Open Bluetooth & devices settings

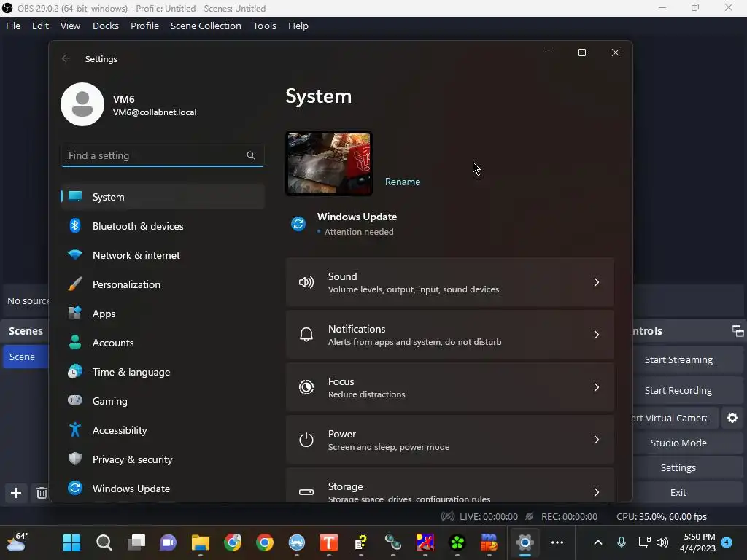point(163,226)
